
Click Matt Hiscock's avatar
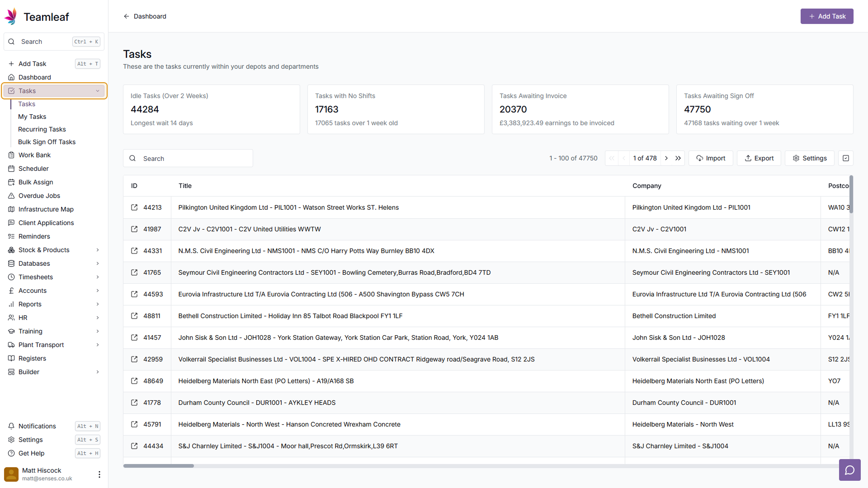11,474
